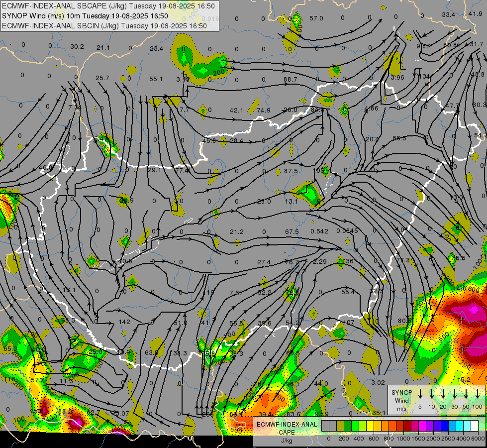This screenshot has height=448, width=487.
Task: Click the map value 7.67
Action: click(x=236, y=293)
